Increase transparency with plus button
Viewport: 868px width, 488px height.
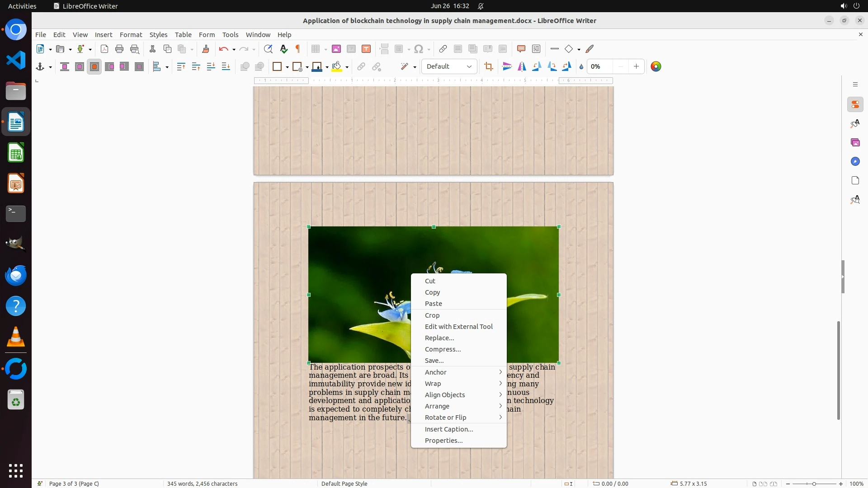tap(636, 67)
